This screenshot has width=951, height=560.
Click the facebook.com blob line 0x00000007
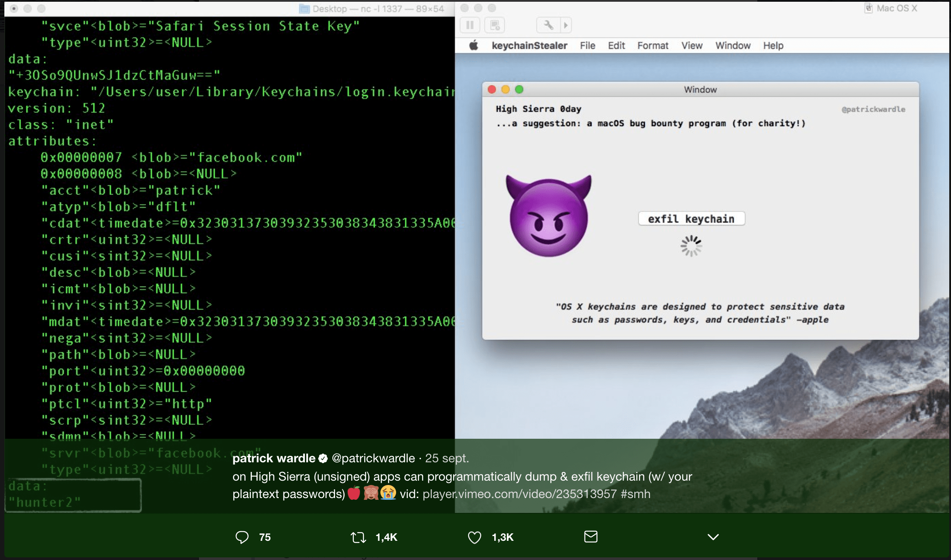(x=171, y=157)
